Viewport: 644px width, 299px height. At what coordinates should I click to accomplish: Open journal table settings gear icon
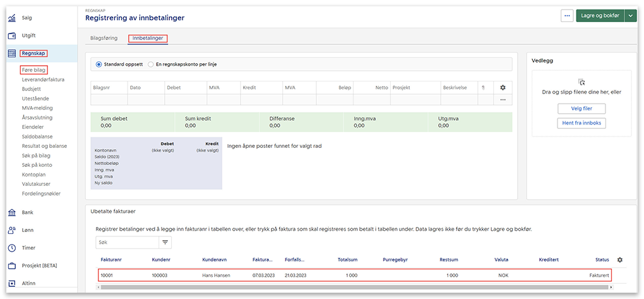pyautogui.click(x=503, y=88)
